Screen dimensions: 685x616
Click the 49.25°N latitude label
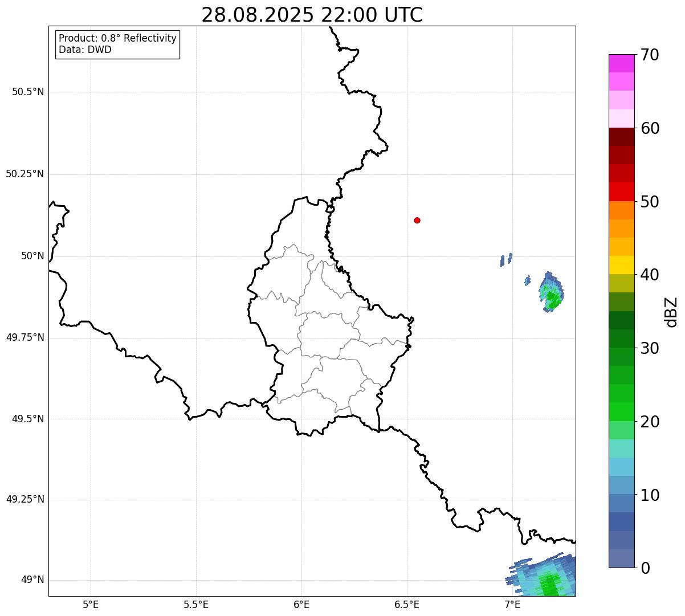(x=25, y=499)
